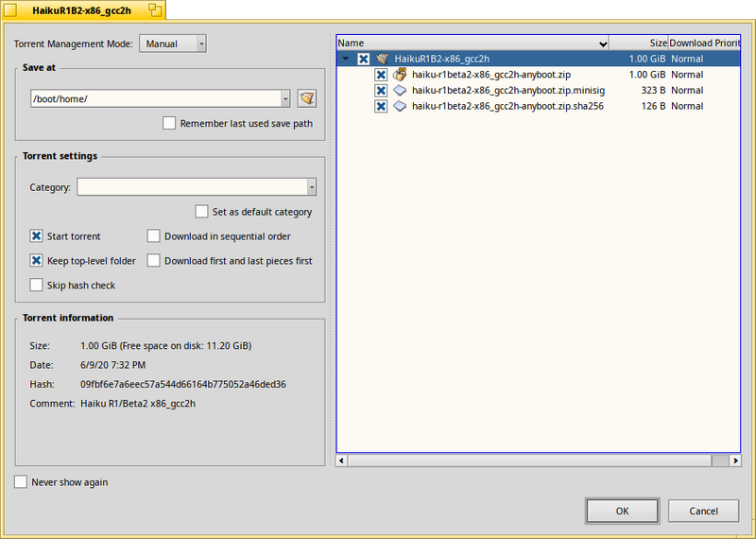Collapse the HaikuR1B2-x86_gcc2h tree node

point(346,59)
